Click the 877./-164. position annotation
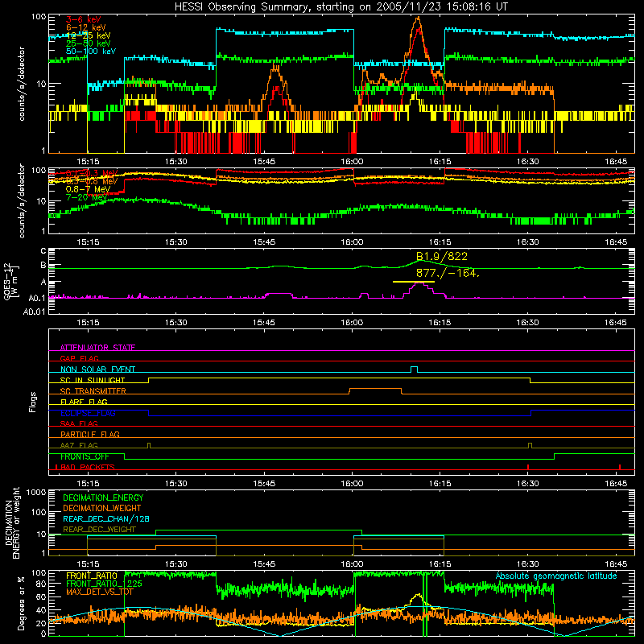Viewport: 644px width, 644px height. pos(448,273)
